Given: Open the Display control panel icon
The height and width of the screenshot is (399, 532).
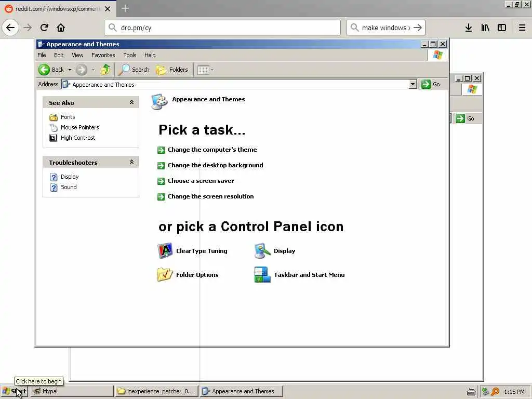Looking at the screenshot, I should pyautogui.click(x=262, y=251).
